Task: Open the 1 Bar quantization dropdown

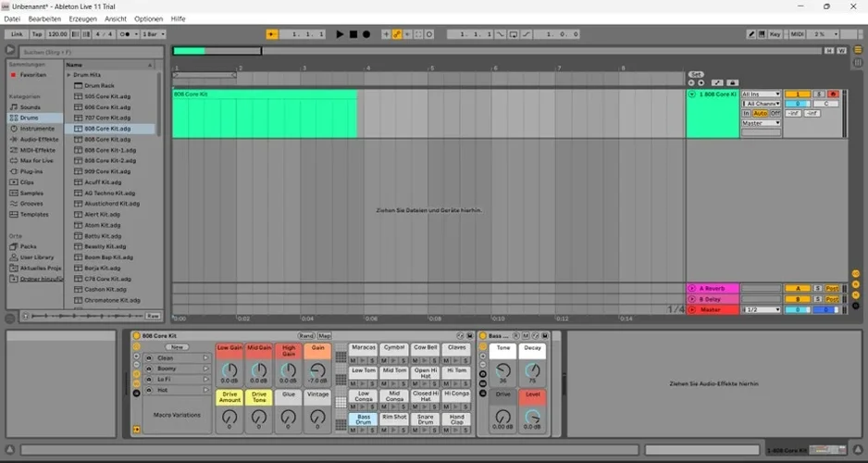Action: pos(154,34)
